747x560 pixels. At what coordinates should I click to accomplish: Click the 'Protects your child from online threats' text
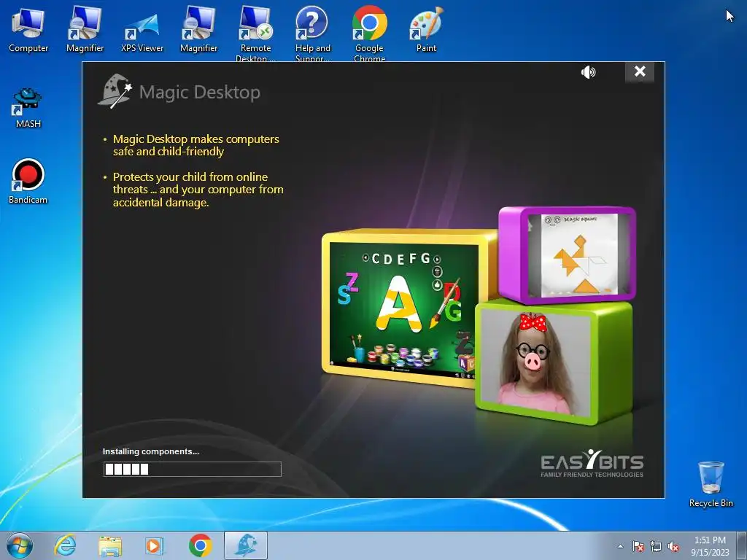click(198, 190)
